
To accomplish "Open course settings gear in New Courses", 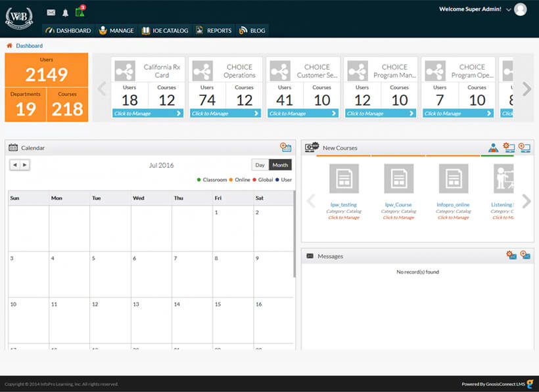I will pyautogui.click(x=509, y=148).
